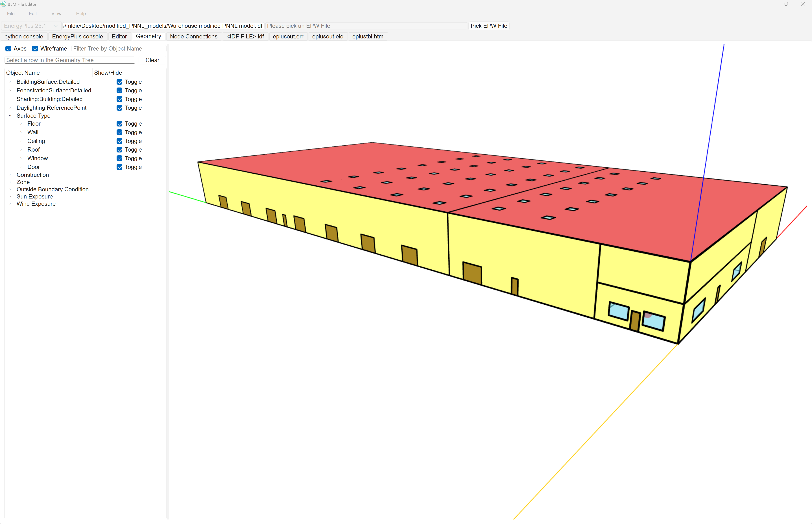Screen dimensions: 812x524
Task: Click the Clear button
Action: coord(152,60)
